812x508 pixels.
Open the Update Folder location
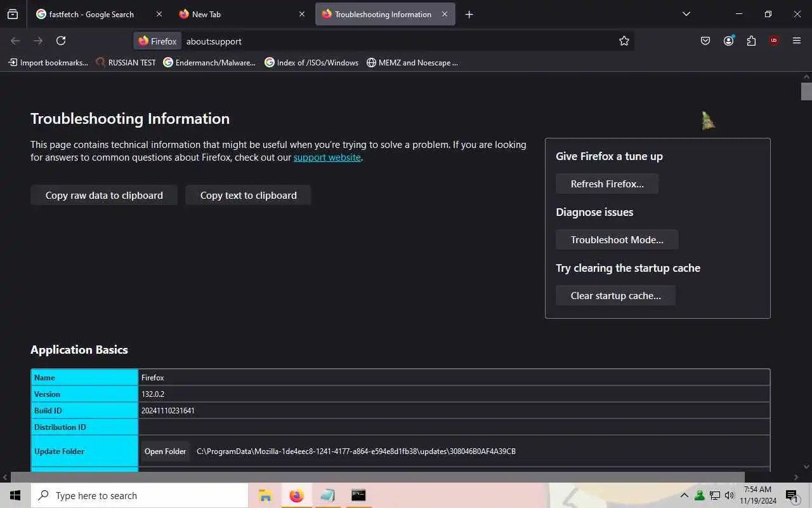click(165, 451)
